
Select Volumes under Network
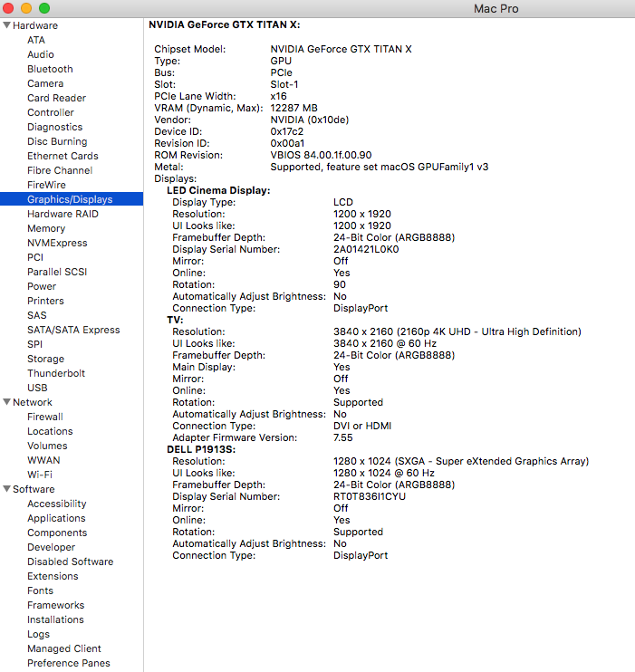coord(47,446)
